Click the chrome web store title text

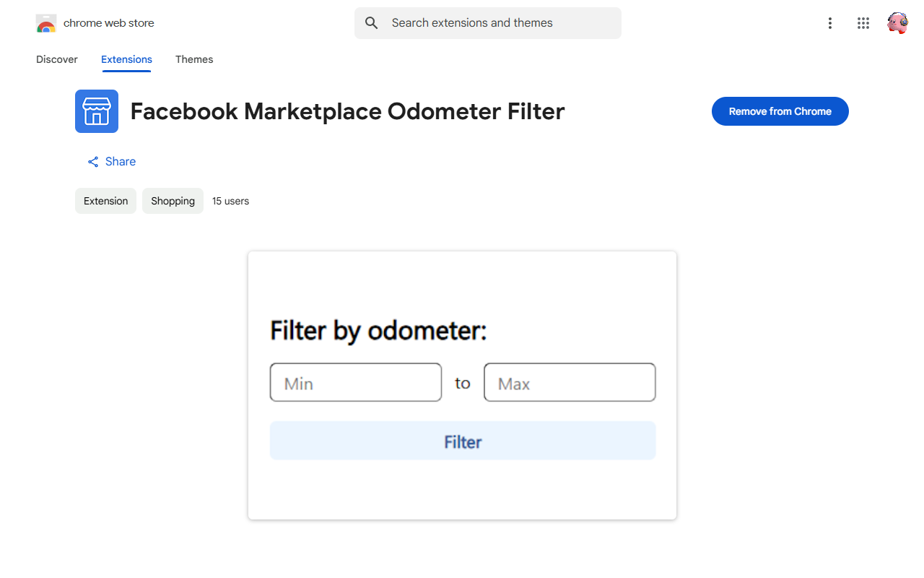click(109, 23)
